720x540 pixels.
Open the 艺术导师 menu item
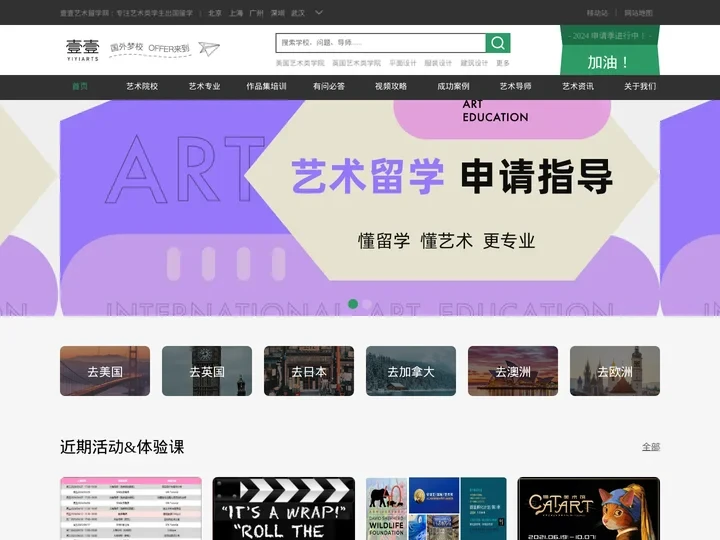515,86
